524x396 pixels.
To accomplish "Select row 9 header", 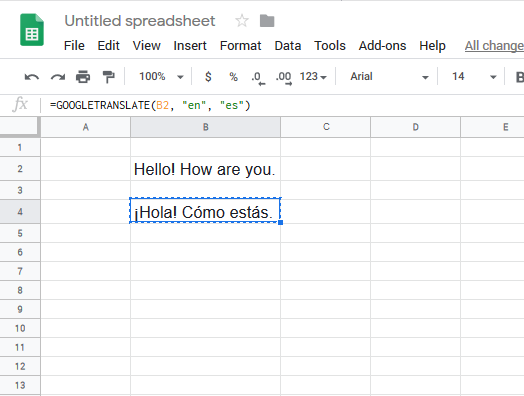I will point(20,309).
